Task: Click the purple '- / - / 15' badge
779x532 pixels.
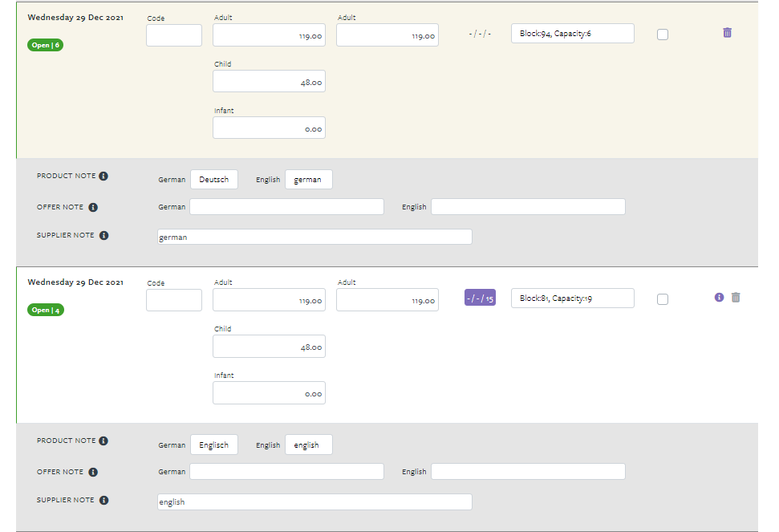Action: pos(480,297)
